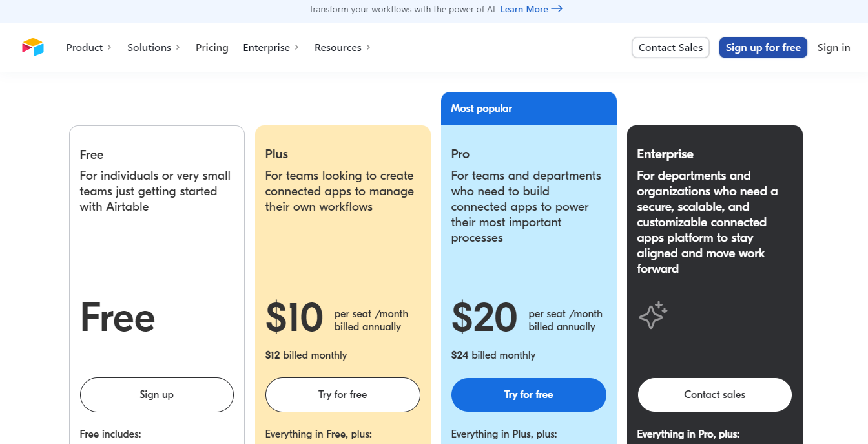868x444 pixels.
Task: Contact sales from the Enterprise card
Action: click(714, 394)
